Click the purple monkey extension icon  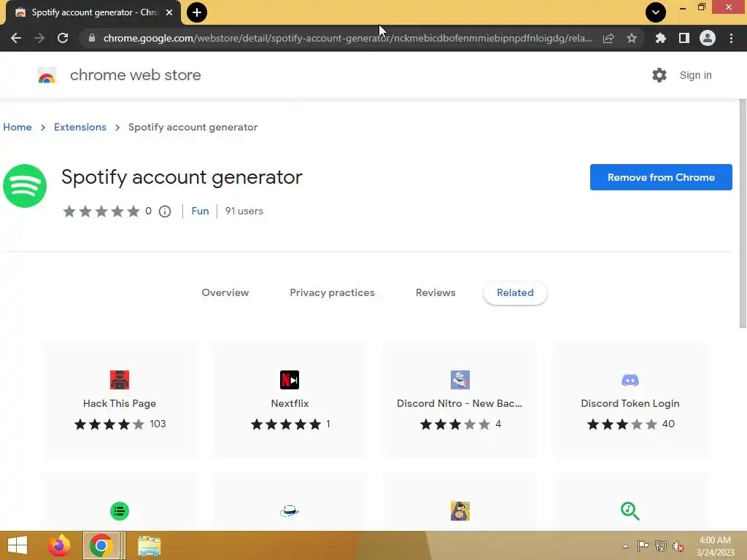click(460, 511)
